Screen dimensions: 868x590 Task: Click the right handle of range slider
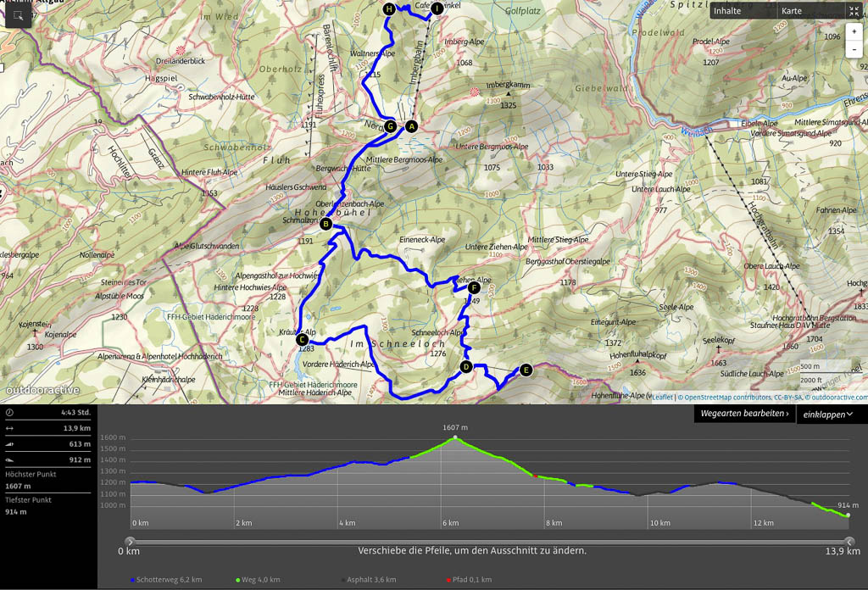click(849, 541)
